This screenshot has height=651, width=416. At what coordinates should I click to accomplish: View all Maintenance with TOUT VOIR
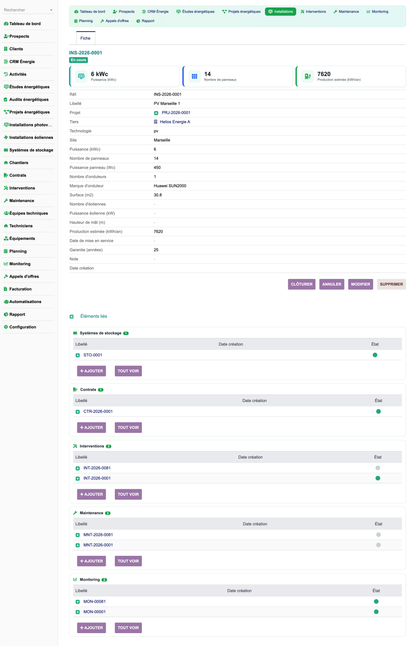click(128, 561)
